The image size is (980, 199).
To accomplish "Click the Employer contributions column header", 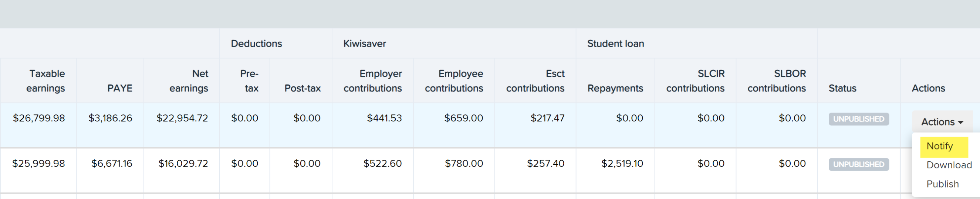I will [x=372, y=81].
